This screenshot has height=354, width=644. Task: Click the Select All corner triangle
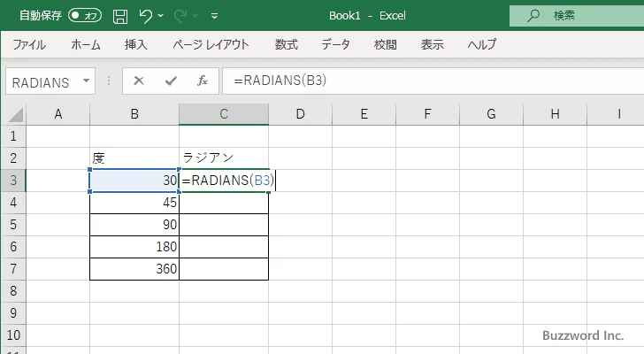coord(15,114)
